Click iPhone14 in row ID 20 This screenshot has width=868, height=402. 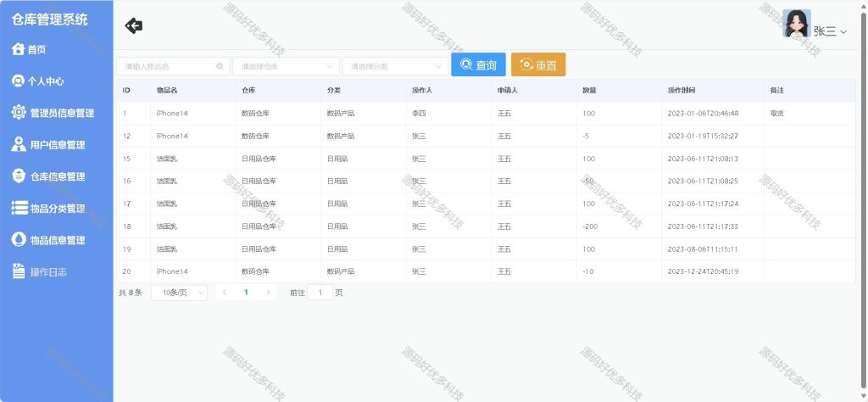[172, 271]
